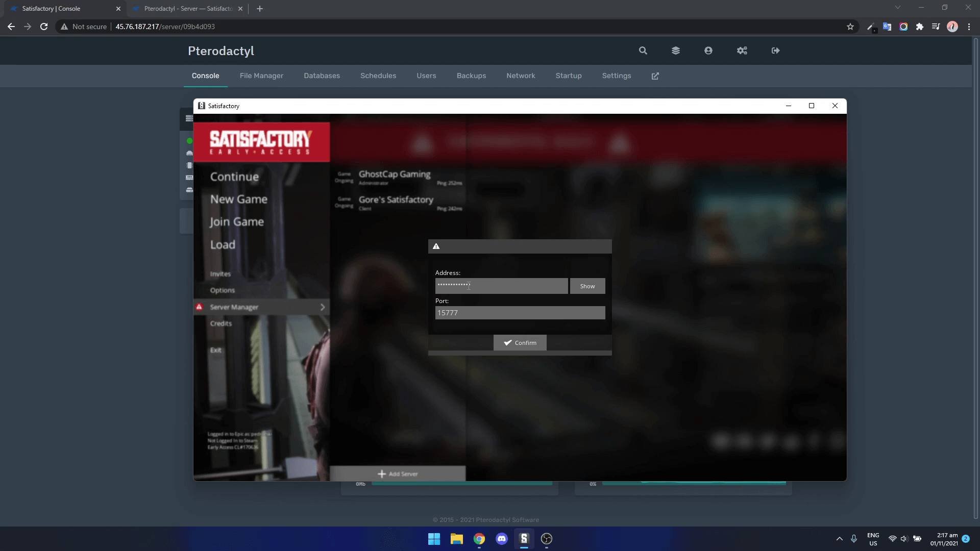Open the Network tab
This screenshot has width=980, height=551.
[x=521, y=76]
